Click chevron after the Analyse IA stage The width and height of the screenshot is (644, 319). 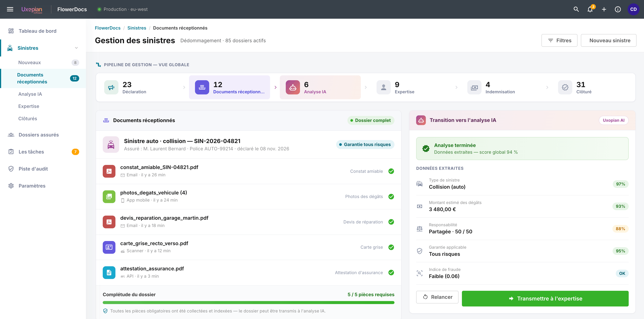click(x=366, y=87)
